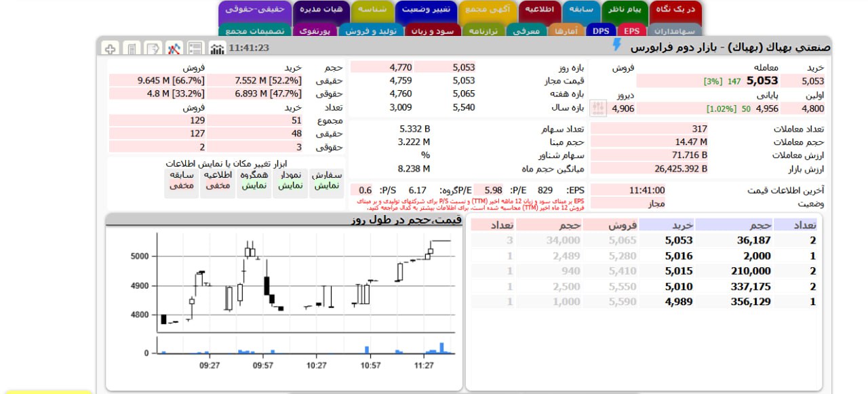Viewport: 868px width, 394px height.
Task: Click the list layout icon in the toolbar
Action: 195,48
